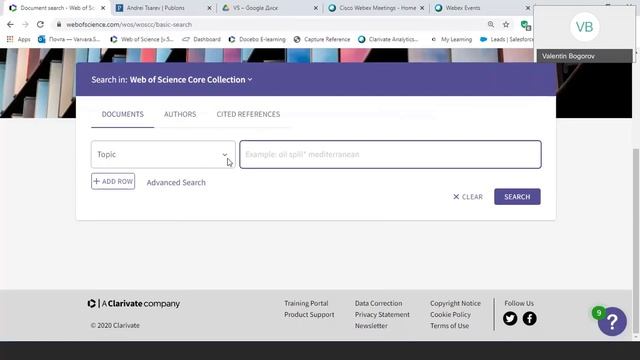Click the Clear button
640x360 pixels.
(x=468, y=197)
